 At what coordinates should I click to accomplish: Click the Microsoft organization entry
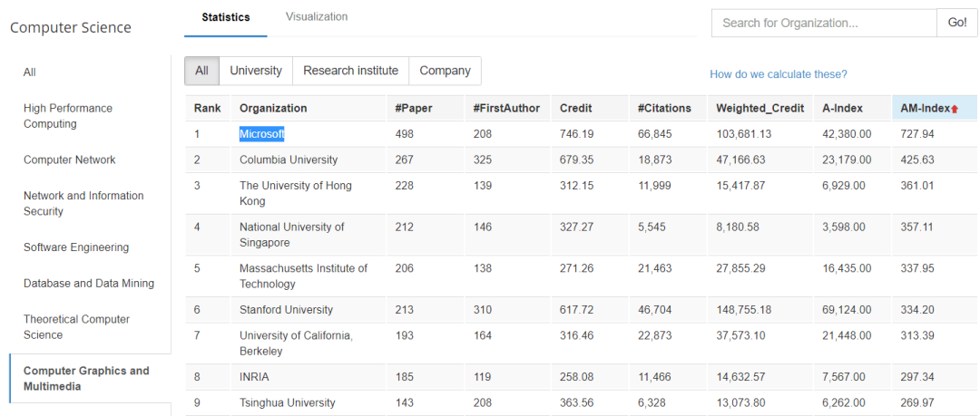click(261, 134)
